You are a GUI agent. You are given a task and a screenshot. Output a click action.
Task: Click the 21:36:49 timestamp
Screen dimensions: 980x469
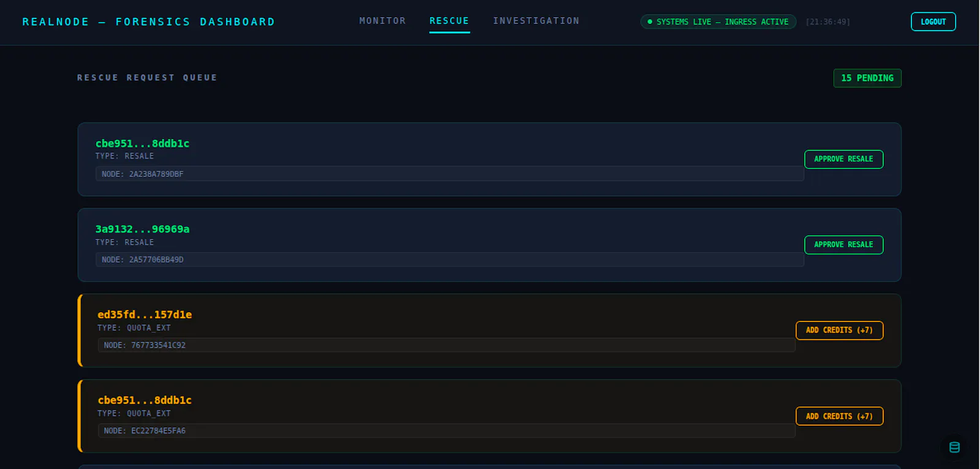827,22
